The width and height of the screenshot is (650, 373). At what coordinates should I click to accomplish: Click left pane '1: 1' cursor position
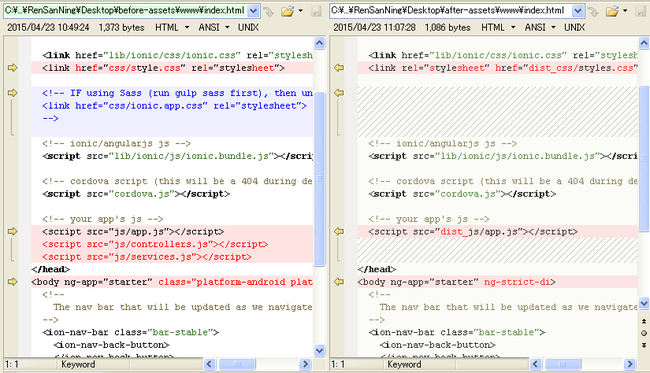click(x=12, y=364)
